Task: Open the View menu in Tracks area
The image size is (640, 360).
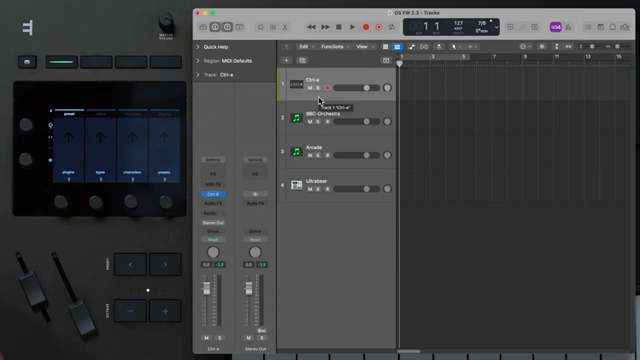Action: [x=365, y=47]
